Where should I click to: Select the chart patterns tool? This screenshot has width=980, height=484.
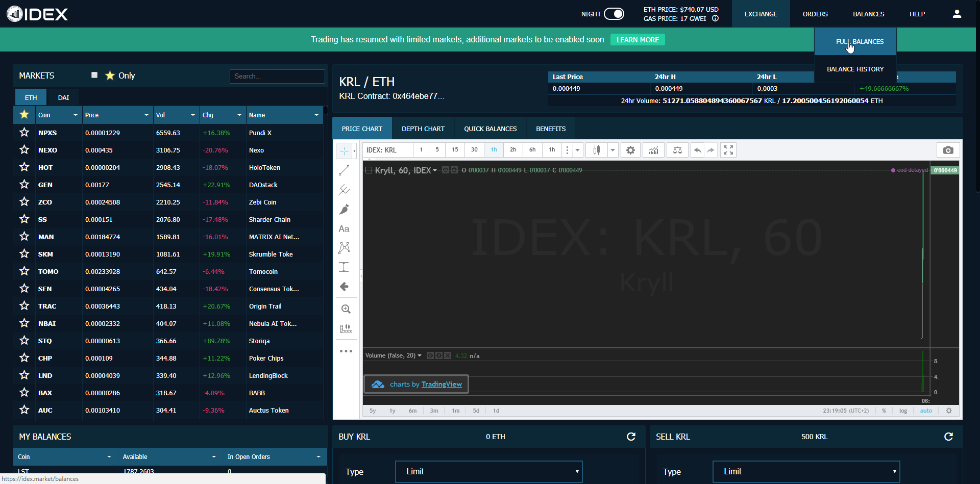pyautogui.click(x=344, y=248)
